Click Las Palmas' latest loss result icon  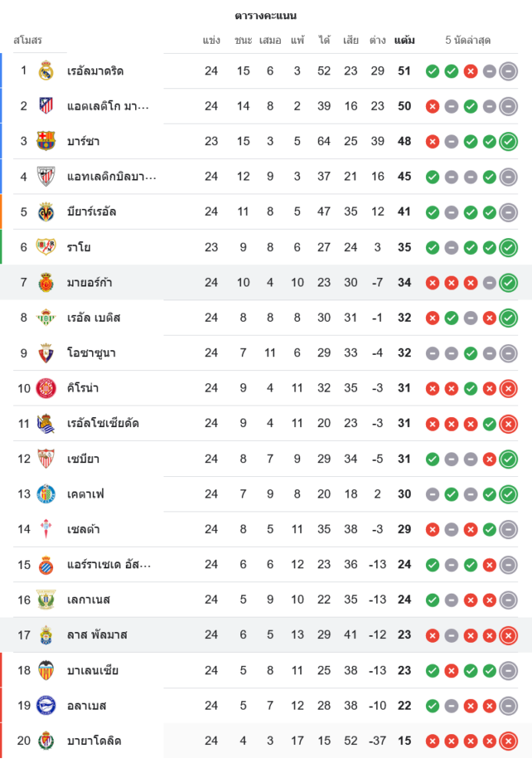pos(507,635)
